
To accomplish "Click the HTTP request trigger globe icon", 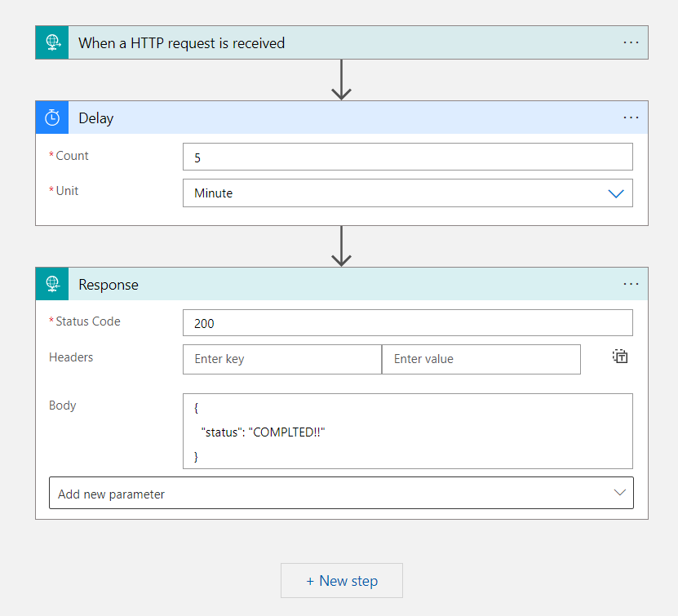I will (x=52, y=42).
